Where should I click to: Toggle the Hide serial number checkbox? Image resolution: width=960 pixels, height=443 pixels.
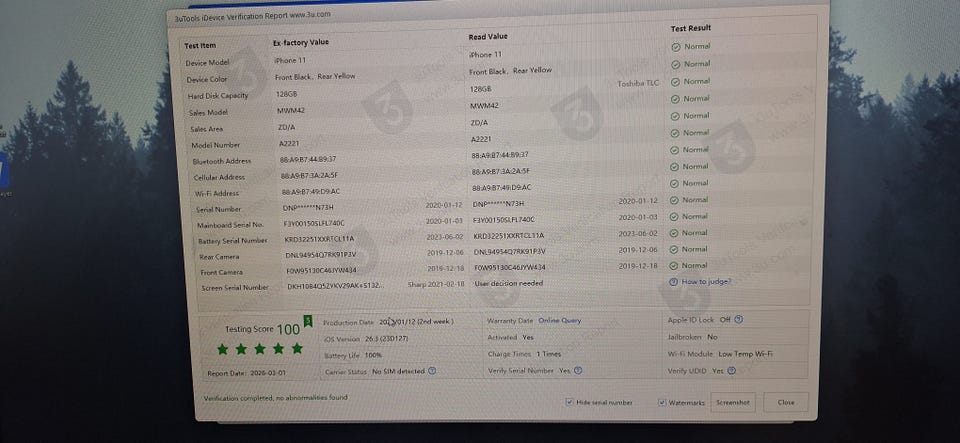(569, 403)
